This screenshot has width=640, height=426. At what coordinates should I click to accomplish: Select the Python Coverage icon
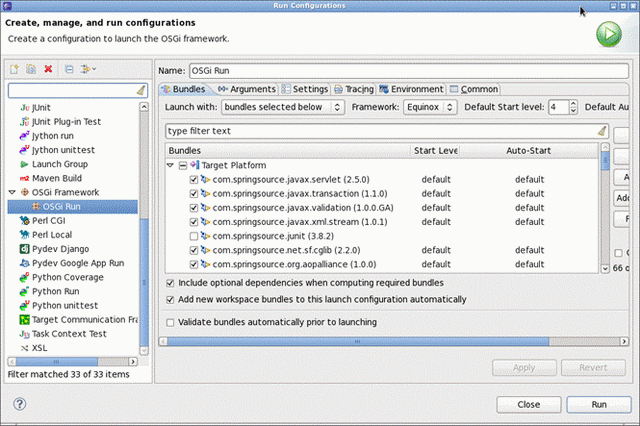pos(24,277)
